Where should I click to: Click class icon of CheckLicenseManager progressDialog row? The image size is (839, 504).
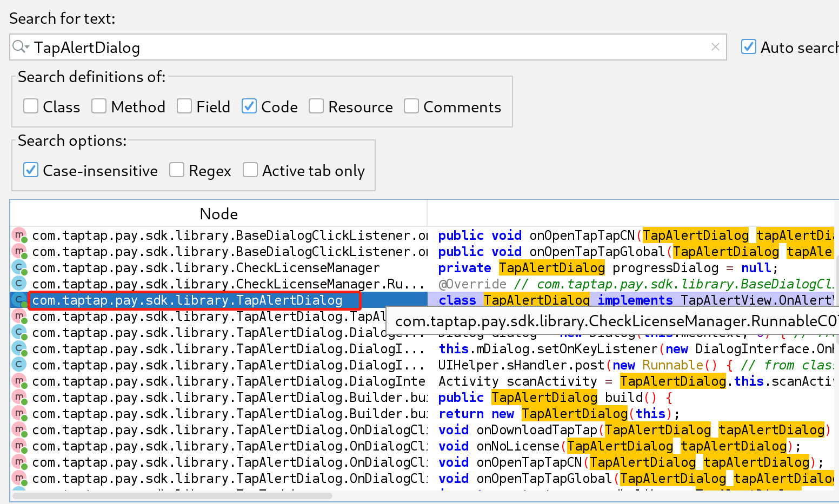pos(19,268)
